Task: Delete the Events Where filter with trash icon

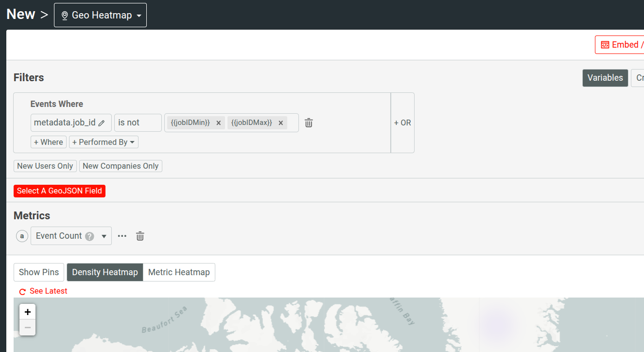Action: pos(308,123)
